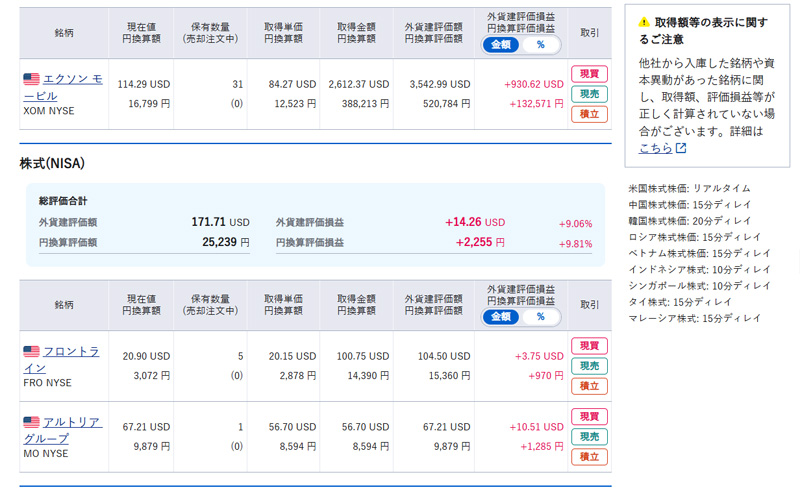
Task: Click 積立 button for アルトリア グループ
Action: [x=589, y=457]
